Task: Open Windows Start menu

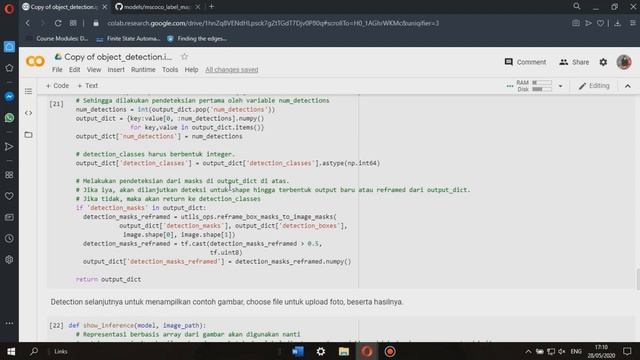Action: click(11, 351)
